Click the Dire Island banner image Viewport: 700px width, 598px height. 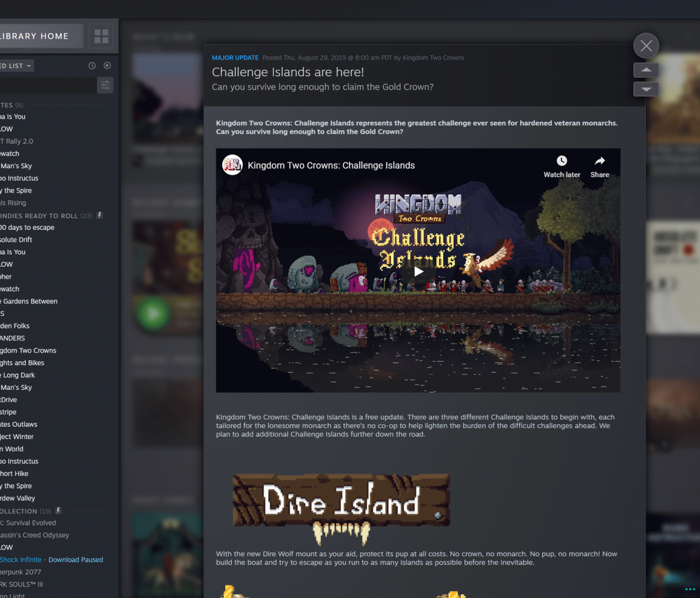point(341,502)
